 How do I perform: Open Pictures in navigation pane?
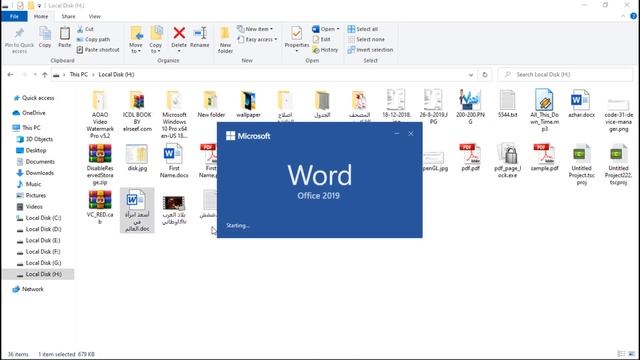click(x=31, y=195)
